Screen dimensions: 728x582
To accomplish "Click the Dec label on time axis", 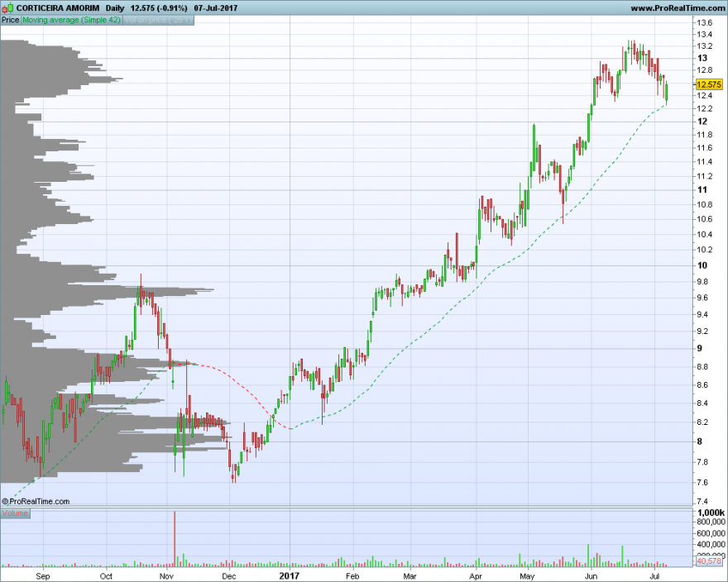I will click(229, 576).
